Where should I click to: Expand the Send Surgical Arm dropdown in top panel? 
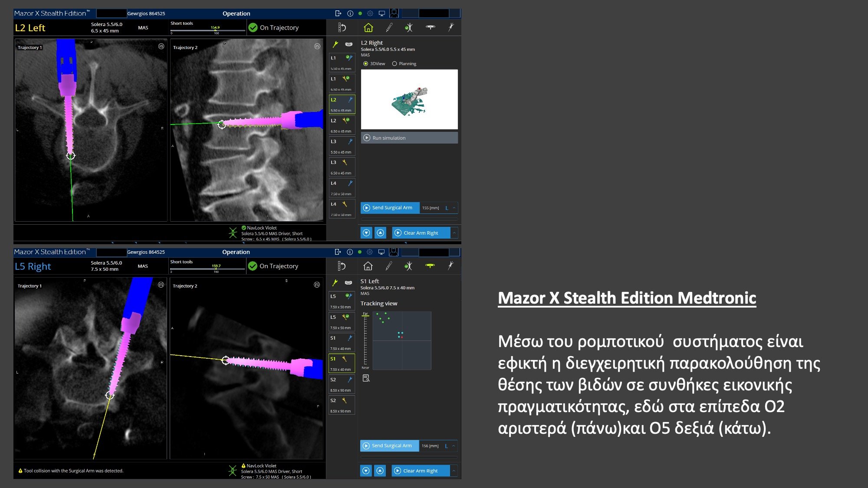(x=454, y=208)
